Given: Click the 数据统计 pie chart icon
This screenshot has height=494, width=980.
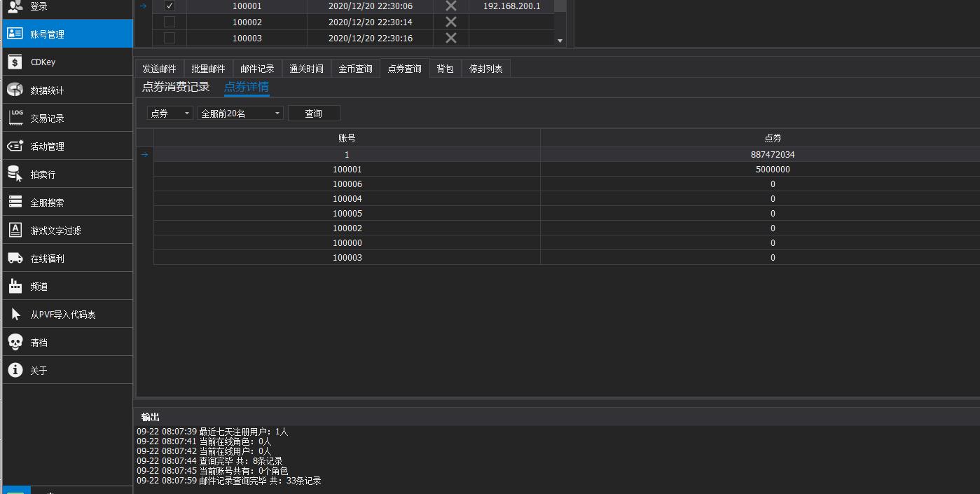Looking at the screenshot, I should (15, 90).
